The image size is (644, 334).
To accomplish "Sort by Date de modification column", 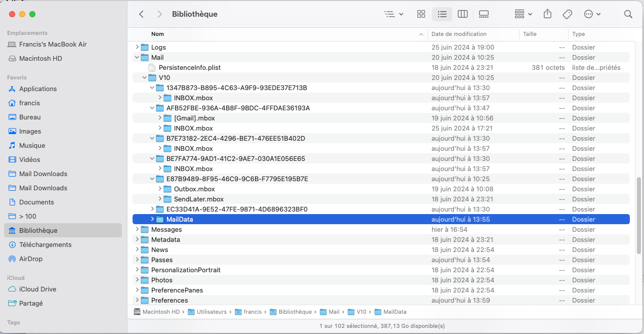I will 459,34.
